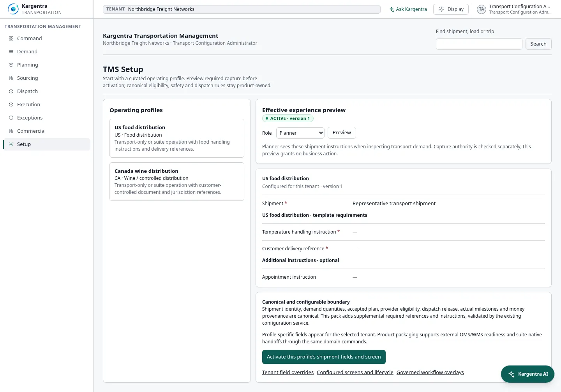Click the TMS Setup page heading
This screenshot has height=392, width=561.
pyautogui.click(x=123, y=69)
